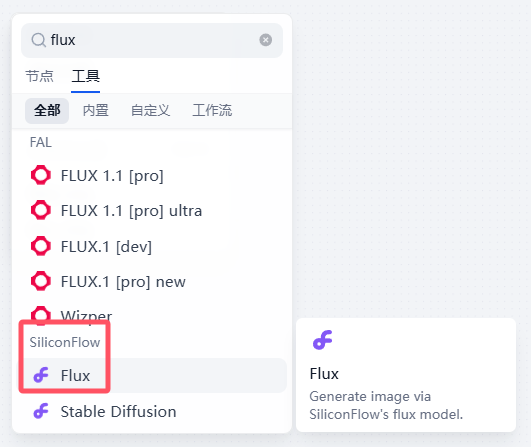The image size is (531, 447).
Task: Click the SiliconFlow Flux purple icon
Action: [41, 375]
